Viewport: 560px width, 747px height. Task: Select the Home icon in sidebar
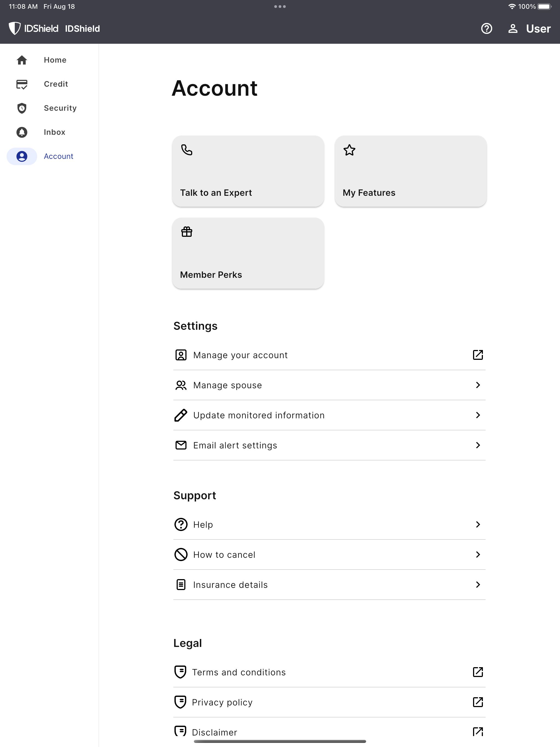[22, 60]
